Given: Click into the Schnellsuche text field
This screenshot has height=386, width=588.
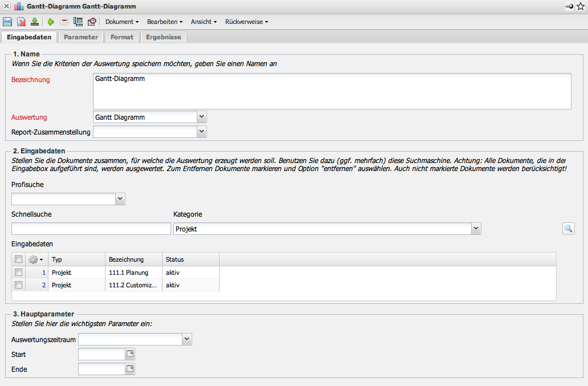Looking at the screenshot, I should point(91,229).
